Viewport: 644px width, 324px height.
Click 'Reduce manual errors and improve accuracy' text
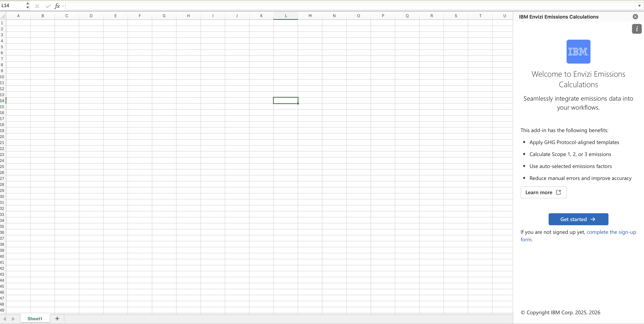(x=580, y=178)
